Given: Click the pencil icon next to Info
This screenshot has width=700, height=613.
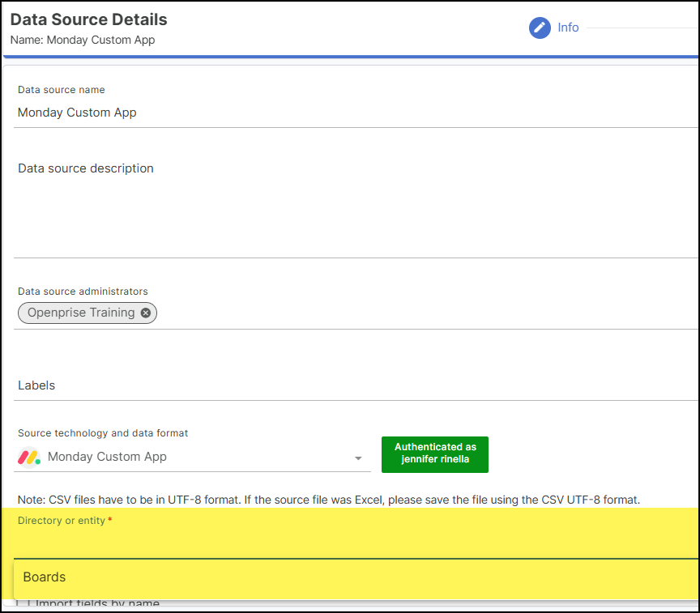Looking at the screenshot, I should coord(540,28).
